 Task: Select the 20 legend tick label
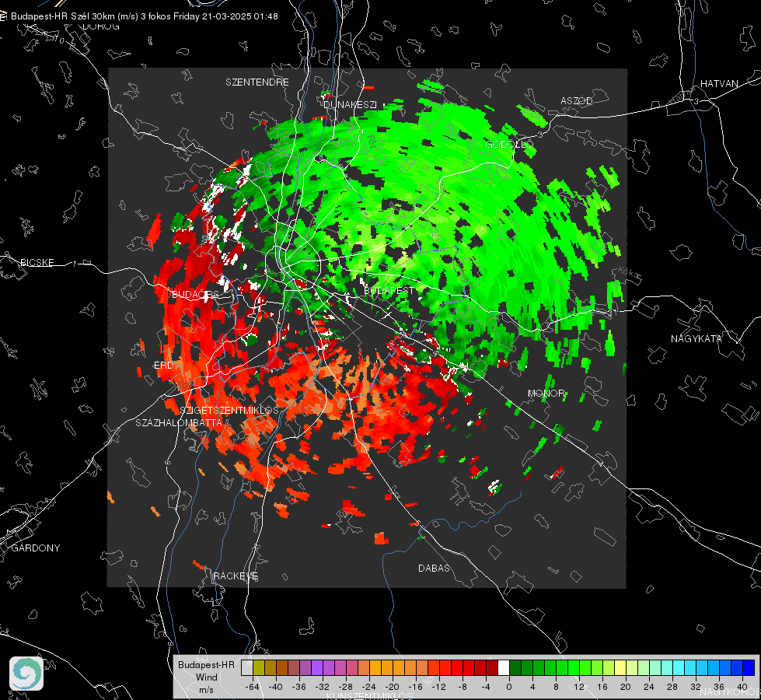coord(625,687)
